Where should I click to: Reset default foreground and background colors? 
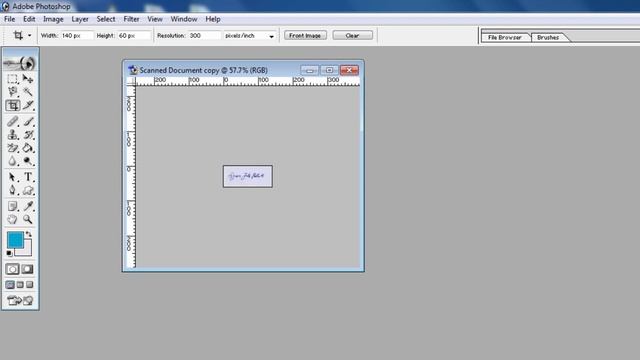[9, 253]
